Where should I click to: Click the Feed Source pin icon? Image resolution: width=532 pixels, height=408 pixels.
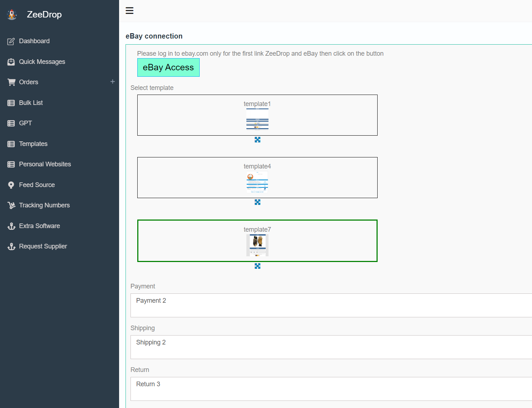11,185
